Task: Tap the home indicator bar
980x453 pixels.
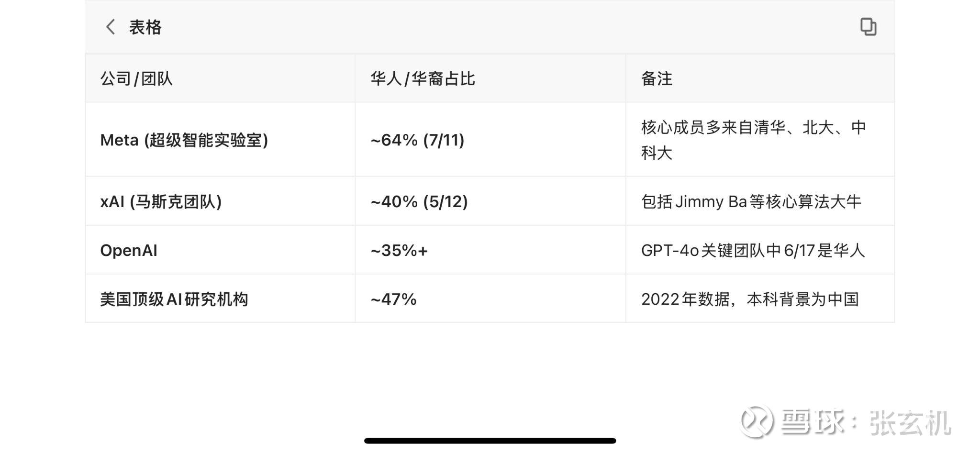Action: 490,441
